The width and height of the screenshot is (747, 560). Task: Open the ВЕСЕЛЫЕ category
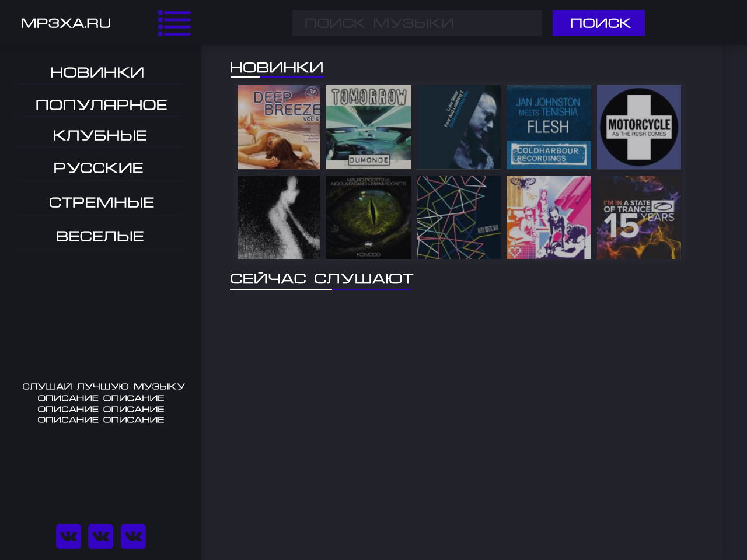point(100,236)
